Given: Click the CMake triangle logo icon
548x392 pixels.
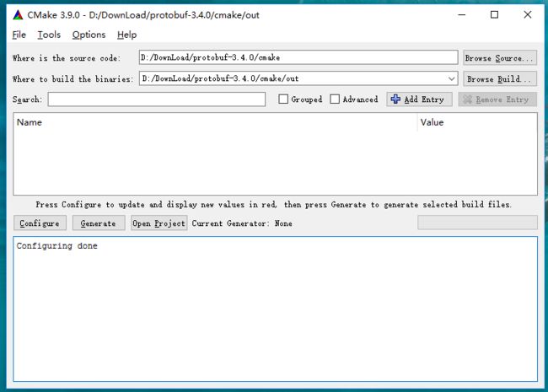Looking at the screenshot, I should point(18,15).
